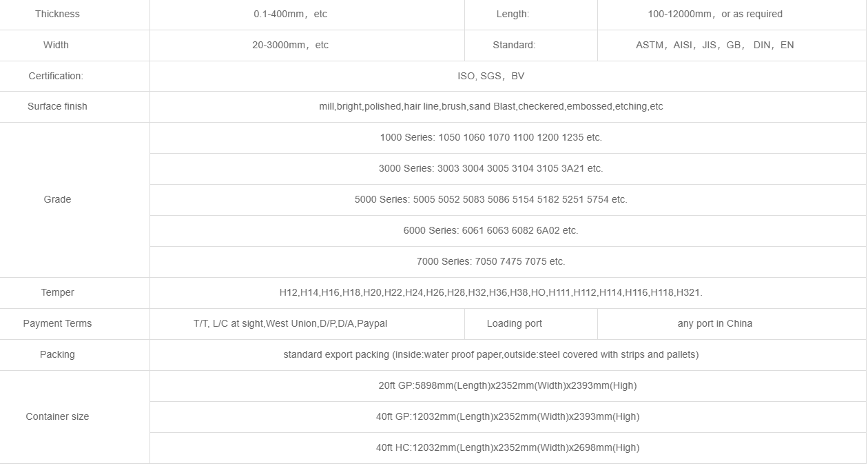
Task: Click the Temper values list
Action: click(x=490, y=292)
